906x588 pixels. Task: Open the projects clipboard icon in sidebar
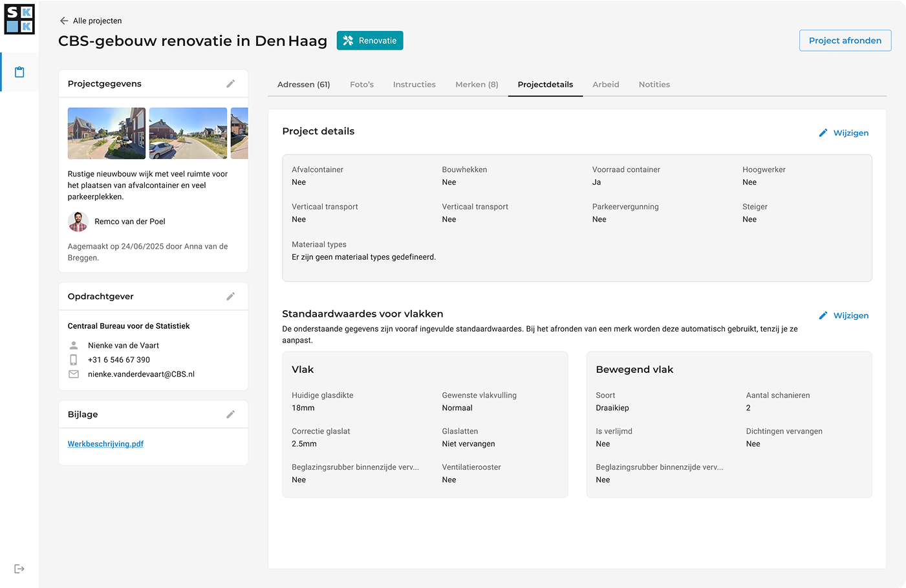click(19, 72)
